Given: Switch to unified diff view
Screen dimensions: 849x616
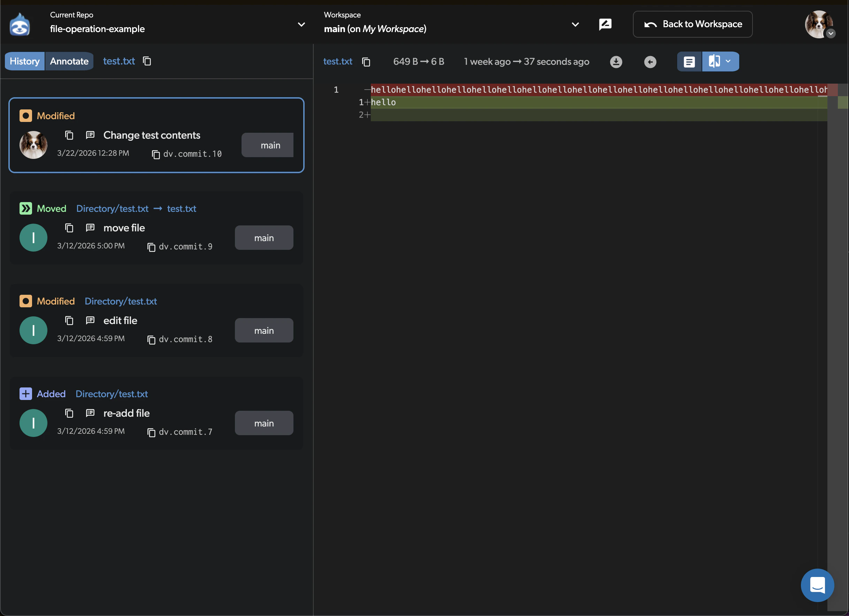Looking at the screenshot, I should tap(689, 61).
